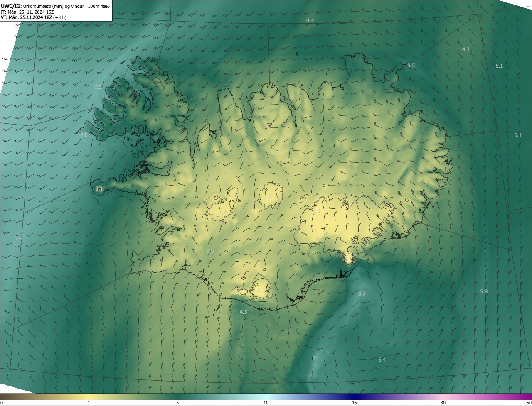Image resolution: width=532 pixels, height=406 pixels.
Task: Click the 7.4 value off the west coast
Action: [x=18, y=238]
